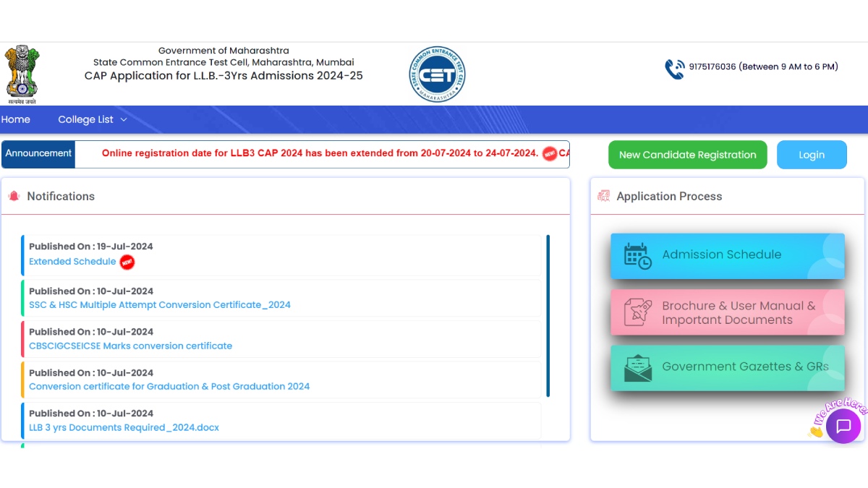Open SSC & HSC Multiple Attempt Conversion Certificate
This screenshot has width=868, height=488.
tap(160, 305)
